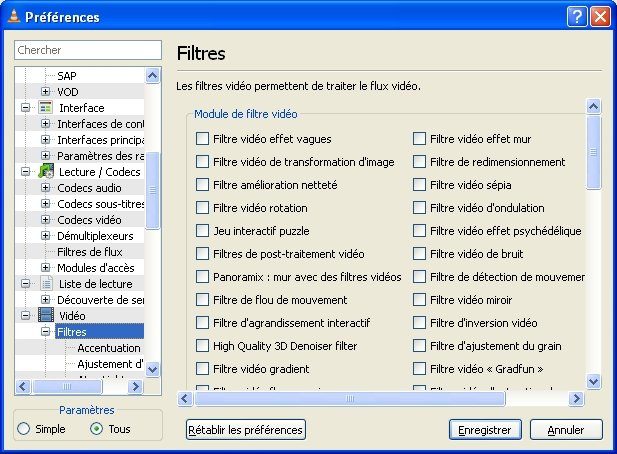Select the Simple parameters radio button
This screenshot has width=617, height=454.
[24, 428]
